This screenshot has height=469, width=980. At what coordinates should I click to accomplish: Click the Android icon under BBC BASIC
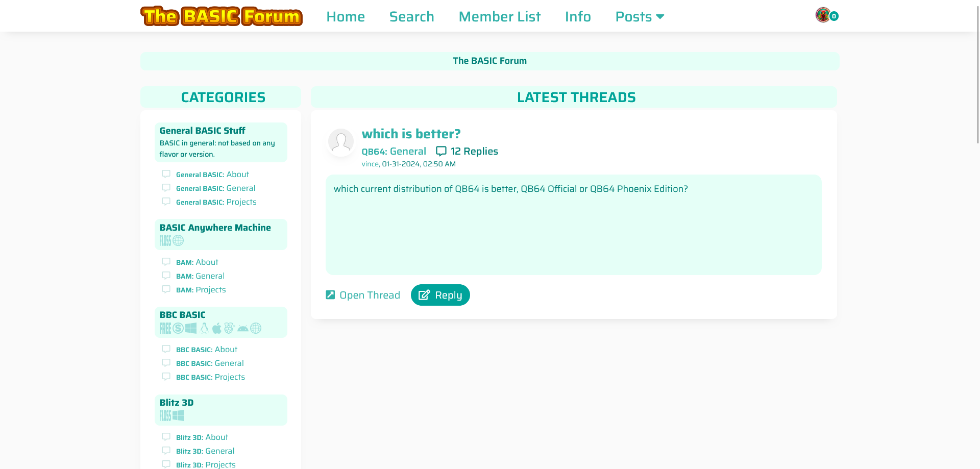point(243,328)
